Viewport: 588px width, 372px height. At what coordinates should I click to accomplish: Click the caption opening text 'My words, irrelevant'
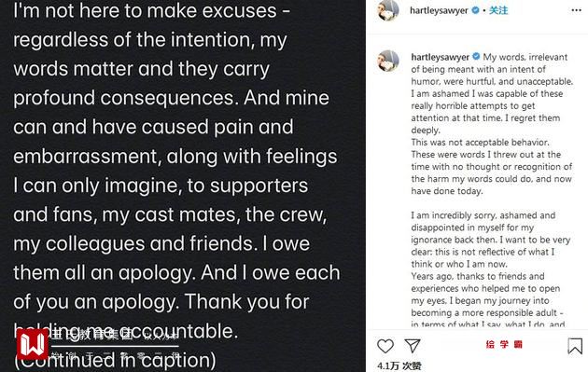pyautogui.click(x=525, y=57)
